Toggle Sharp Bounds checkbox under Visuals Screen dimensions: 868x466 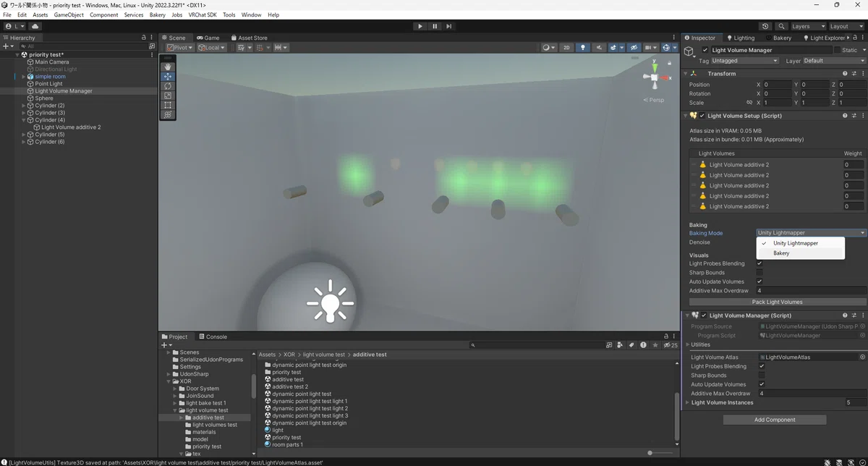(759, 273)
